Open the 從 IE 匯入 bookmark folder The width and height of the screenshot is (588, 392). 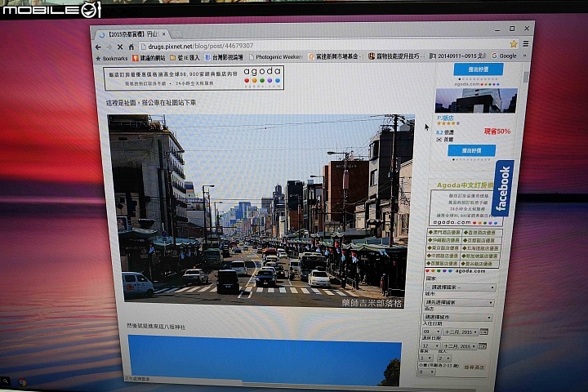coord(185,58)
